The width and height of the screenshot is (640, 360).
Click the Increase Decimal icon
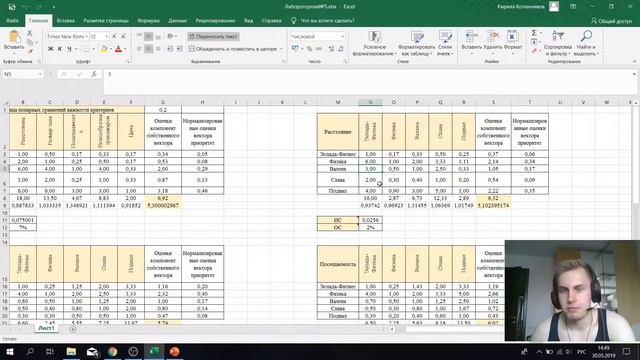[x=331, y=49]
